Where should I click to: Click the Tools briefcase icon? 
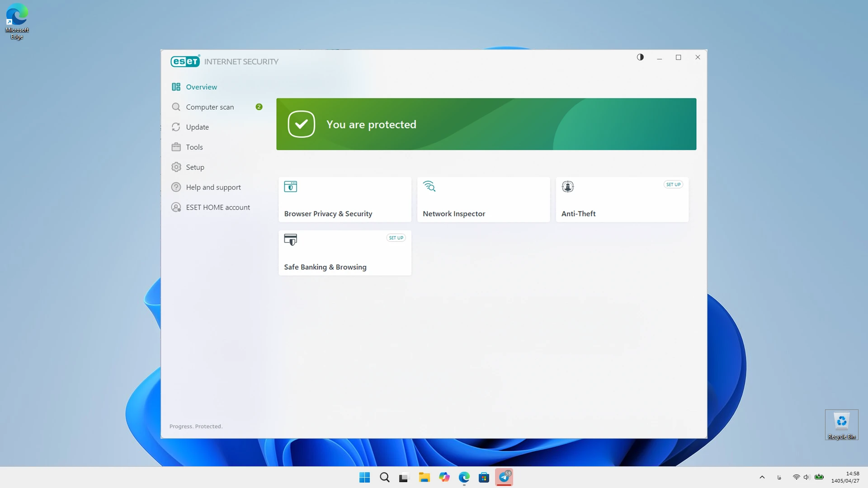[x=176, y=147]
